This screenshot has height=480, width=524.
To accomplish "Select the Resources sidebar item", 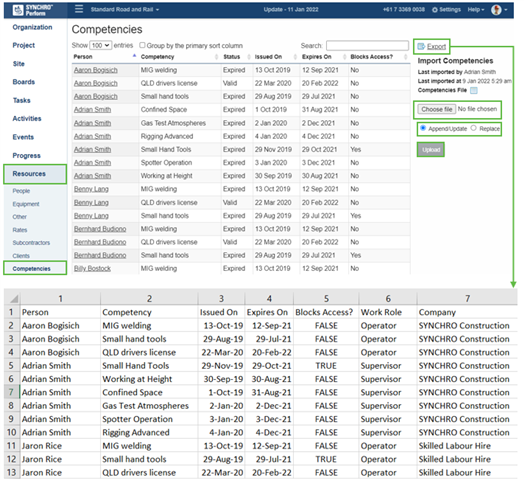I will pos(35,174).
